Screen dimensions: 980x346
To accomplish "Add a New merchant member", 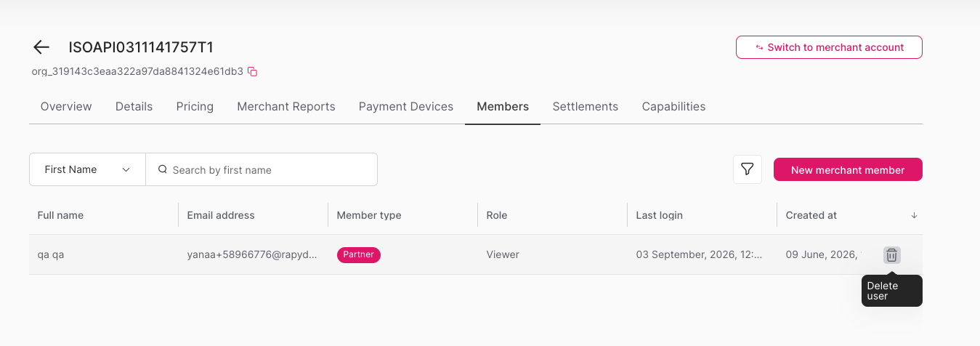I will pos(848,169).
